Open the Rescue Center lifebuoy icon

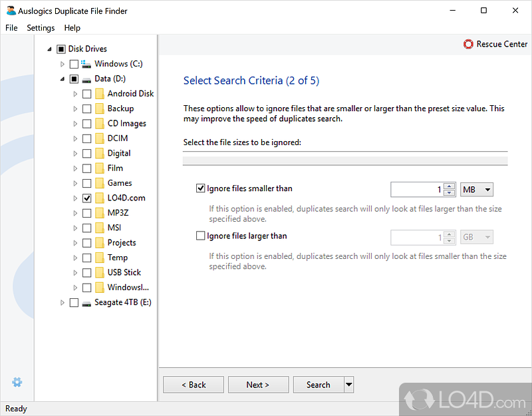click(x=469, y=45)
